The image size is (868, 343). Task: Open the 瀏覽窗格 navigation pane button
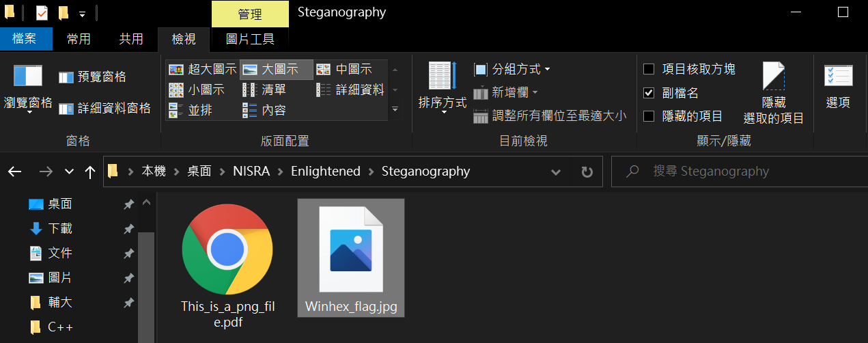(x=28, y=89)
